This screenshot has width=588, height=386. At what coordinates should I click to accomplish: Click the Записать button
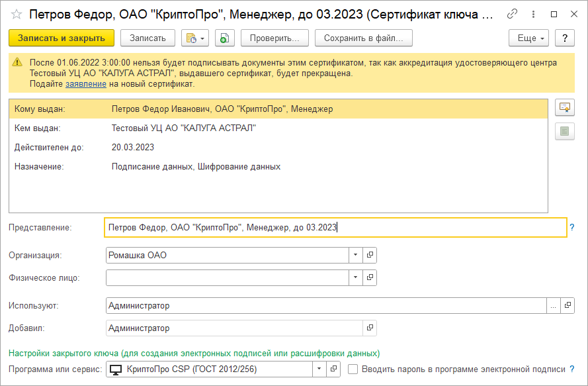pyautogui.click(x=147, y=38)
